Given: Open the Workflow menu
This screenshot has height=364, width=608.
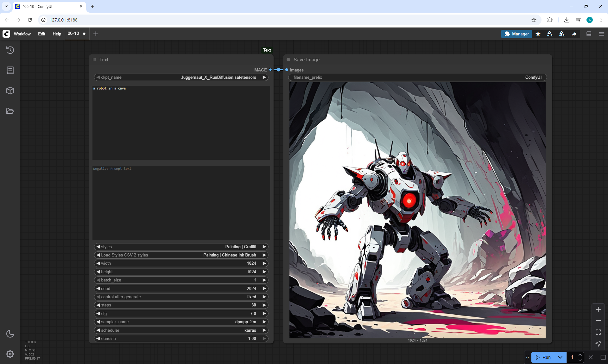Looking at the screenshot, I should [22, 34].
